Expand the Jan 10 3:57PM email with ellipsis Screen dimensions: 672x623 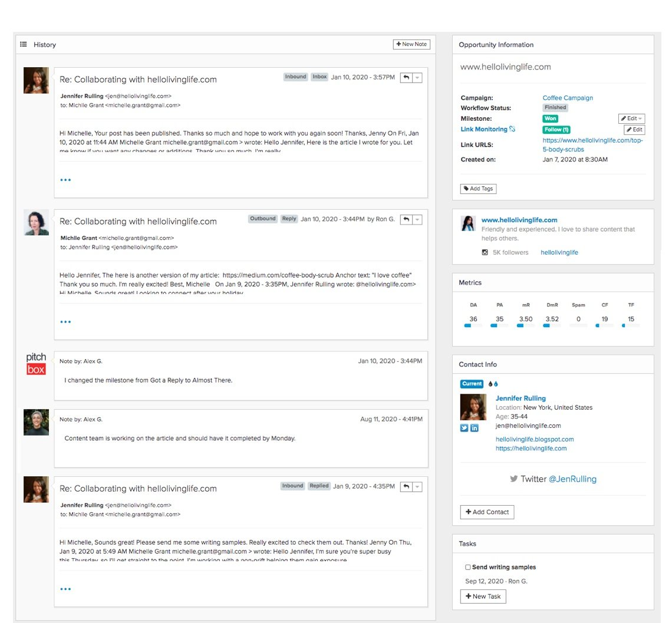click(x=65, y=180)
